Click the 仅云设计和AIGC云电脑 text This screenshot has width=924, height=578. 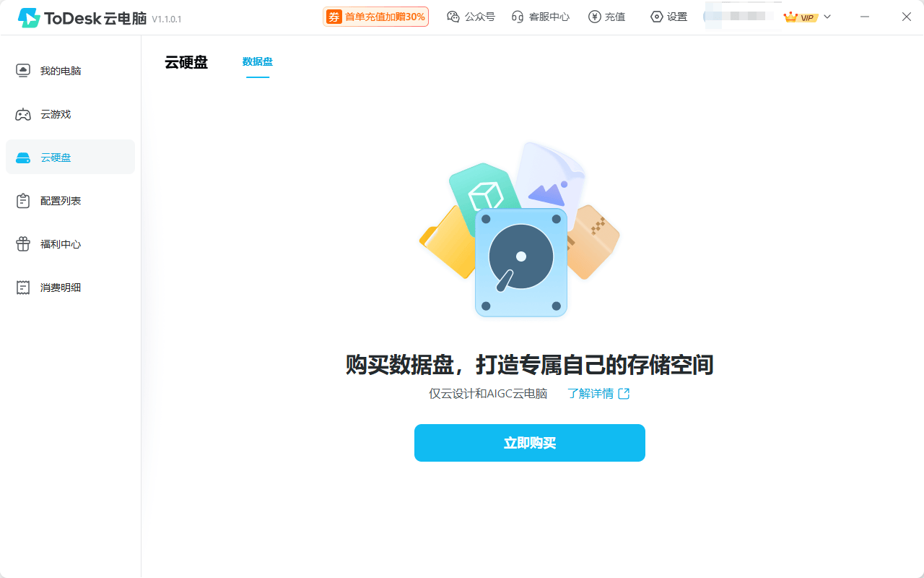coord(488,394)
